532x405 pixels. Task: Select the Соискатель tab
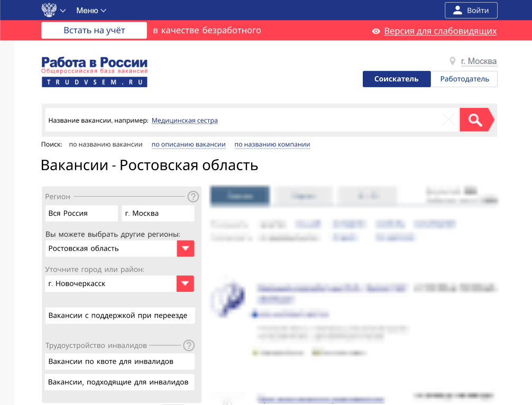397,79
